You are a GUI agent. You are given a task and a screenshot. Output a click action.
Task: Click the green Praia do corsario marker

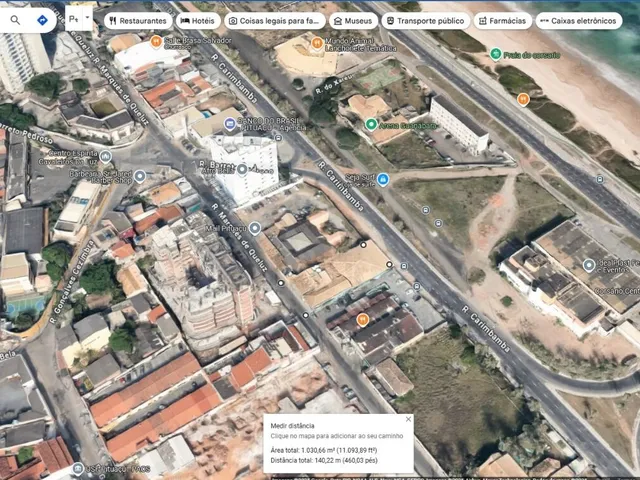[496, 54]
